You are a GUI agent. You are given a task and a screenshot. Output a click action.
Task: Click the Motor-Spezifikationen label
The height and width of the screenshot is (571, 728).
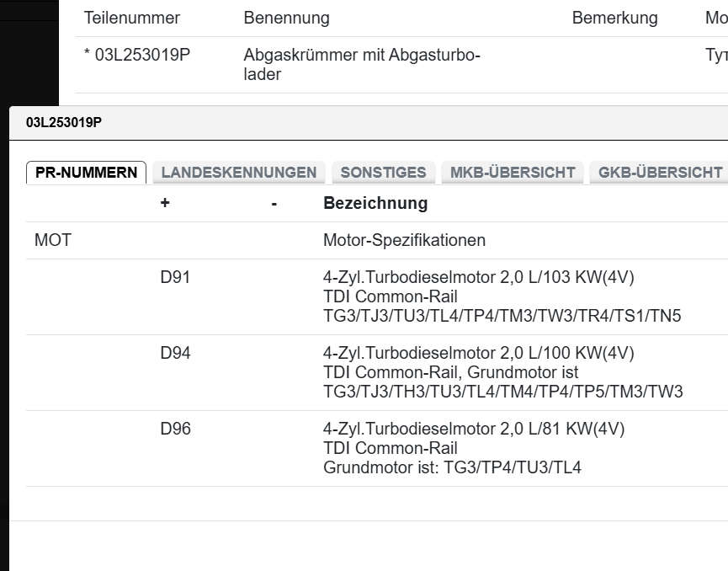pos(404,240)
